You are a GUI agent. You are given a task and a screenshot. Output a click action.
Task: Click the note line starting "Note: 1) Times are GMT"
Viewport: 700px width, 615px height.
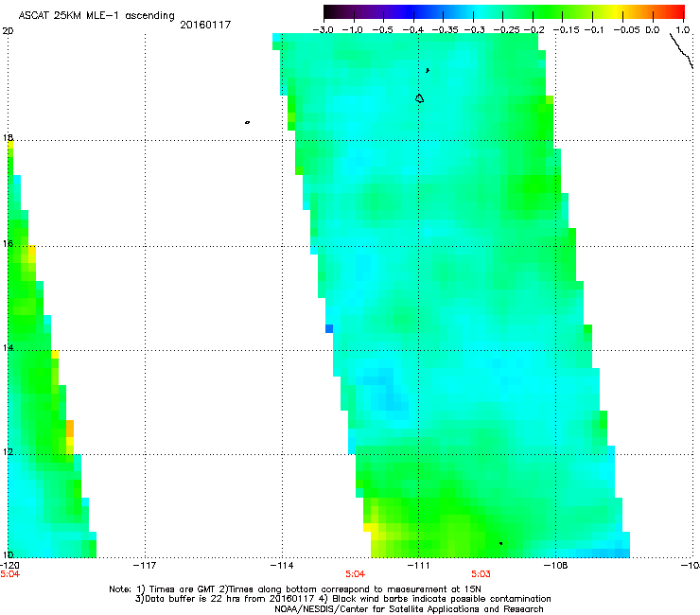(295, 589)
